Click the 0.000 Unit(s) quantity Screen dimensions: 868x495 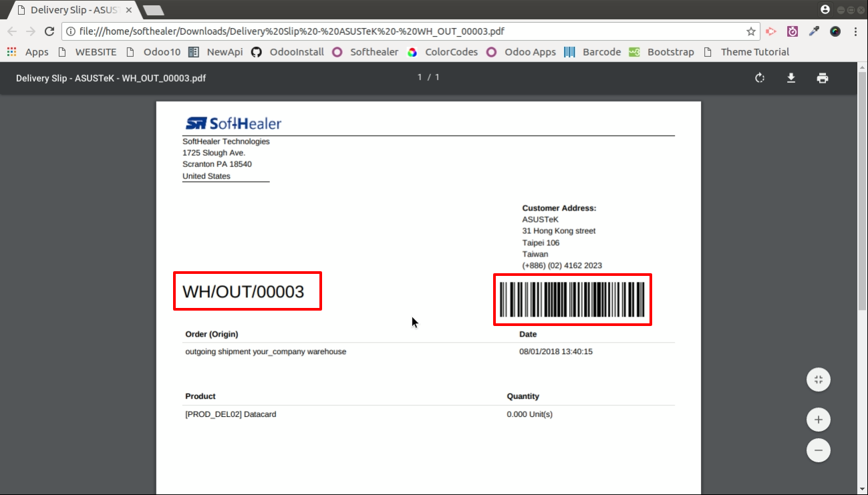(530, 414)
